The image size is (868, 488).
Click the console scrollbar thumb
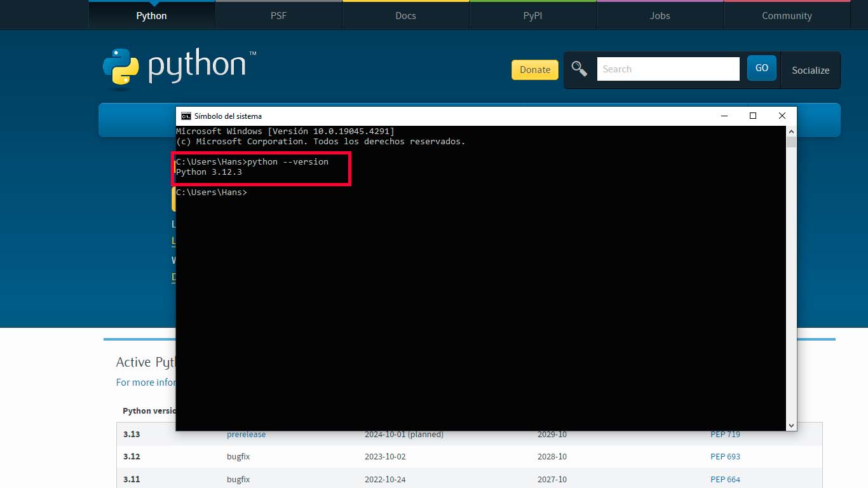point(791,142)
